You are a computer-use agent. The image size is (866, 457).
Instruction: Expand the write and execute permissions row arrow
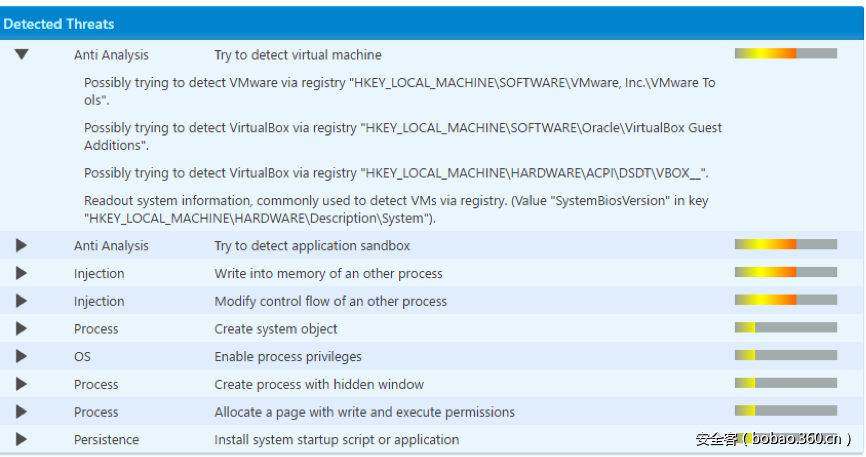pos(21,412)
